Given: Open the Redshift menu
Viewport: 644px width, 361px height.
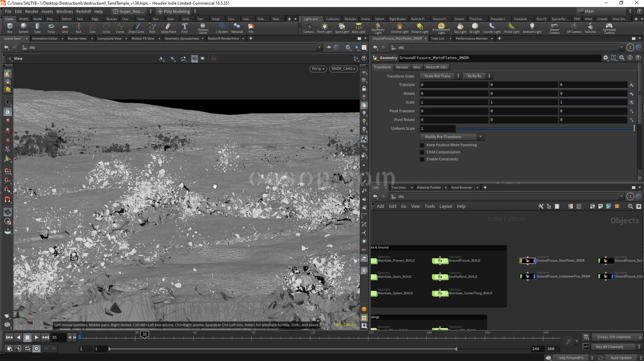Looking at the screenshot, I should (x=84, y=12).
